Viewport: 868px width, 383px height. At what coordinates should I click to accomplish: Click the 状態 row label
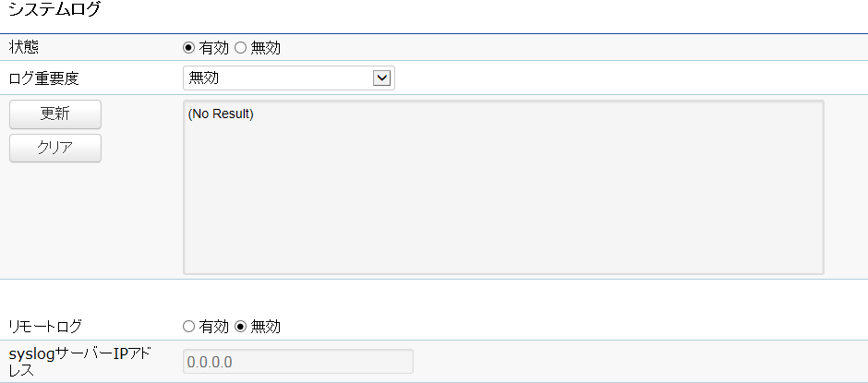tap(24, 48)
